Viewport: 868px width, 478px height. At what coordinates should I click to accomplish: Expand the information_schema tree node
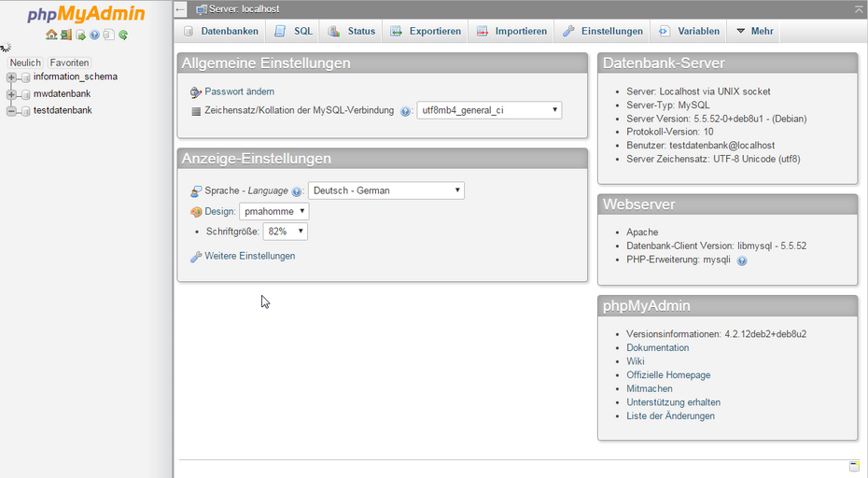[x=11, y=77]
